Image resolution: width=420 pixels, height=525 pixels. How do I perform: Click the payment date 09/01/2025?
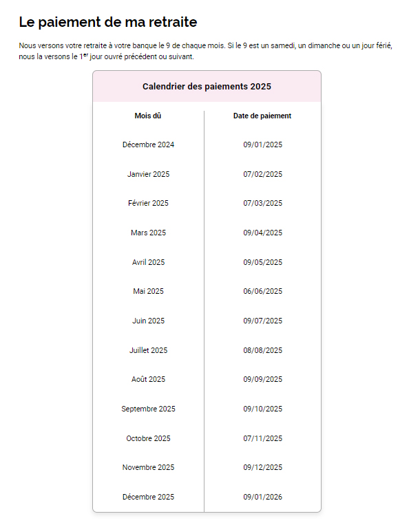tap(262, 144)
